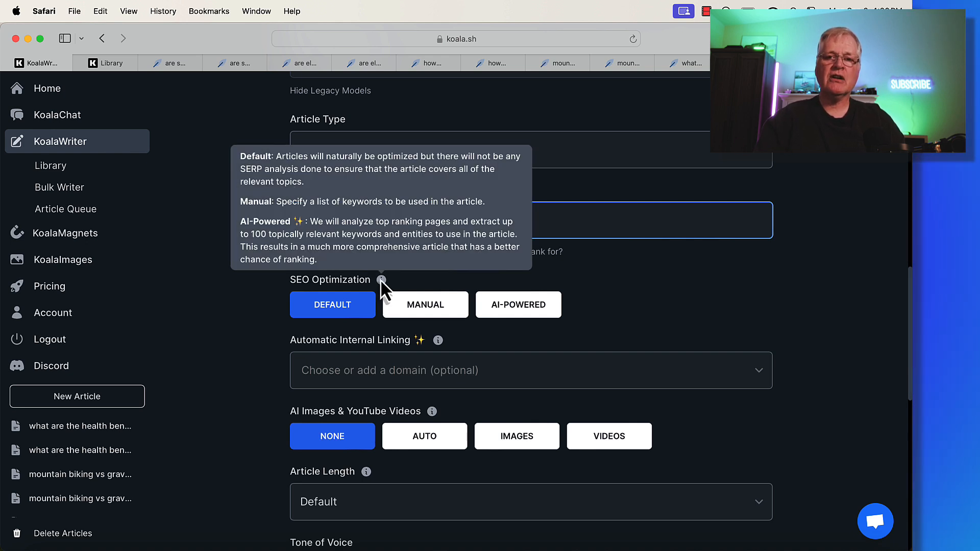Select VIDEOS for AI YouTube Videos
Screen dimensions: 980x551
(x=609, y=436)
